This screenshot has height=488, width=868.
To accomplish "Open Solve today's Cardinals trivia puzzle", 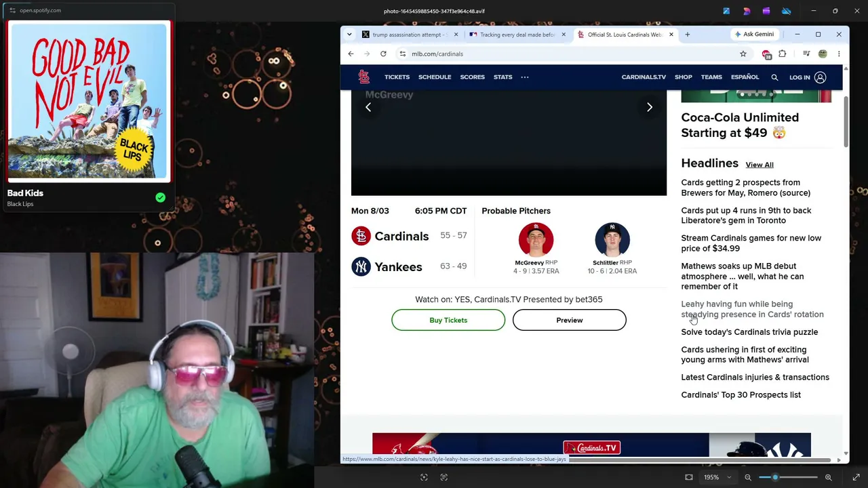I will [749, 332].
